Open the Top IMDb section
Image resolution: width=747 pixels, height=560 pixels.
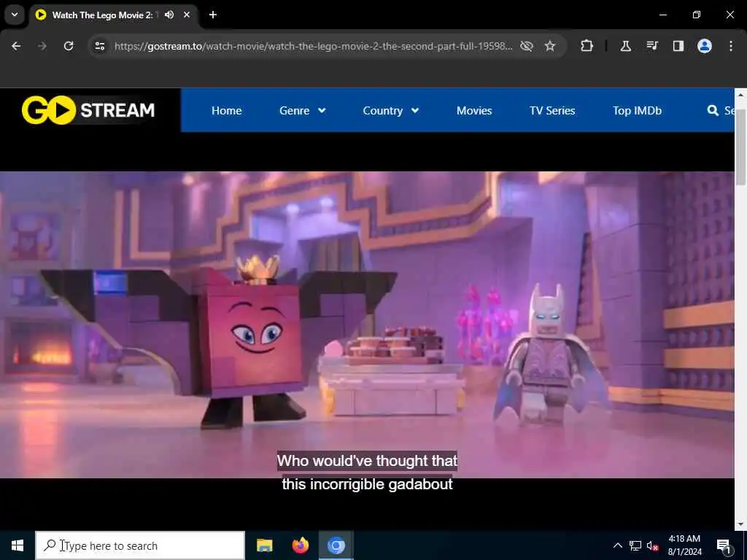[x=637, y=111]
